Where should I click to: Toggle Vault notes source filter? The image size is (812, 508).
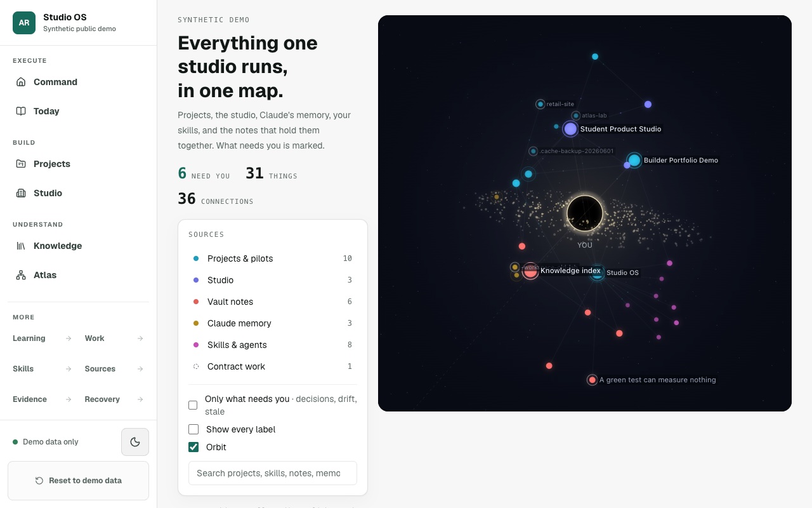273,302
